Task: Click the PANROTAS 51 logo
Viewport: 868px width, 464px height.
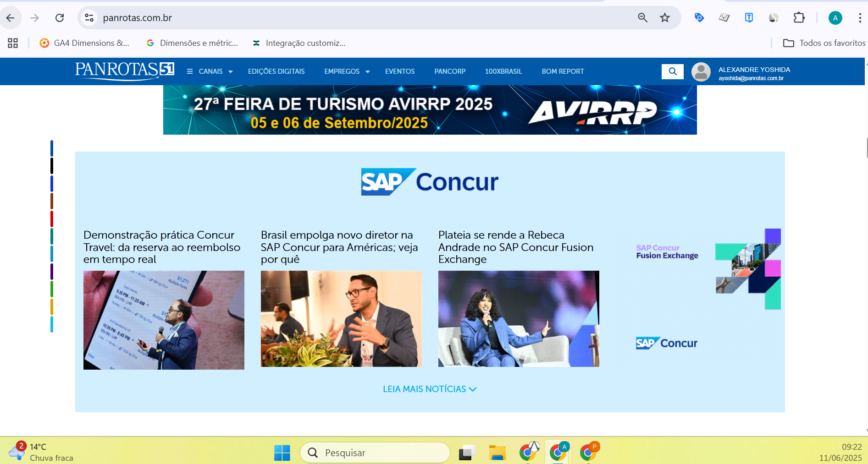Action: [125, 71]
